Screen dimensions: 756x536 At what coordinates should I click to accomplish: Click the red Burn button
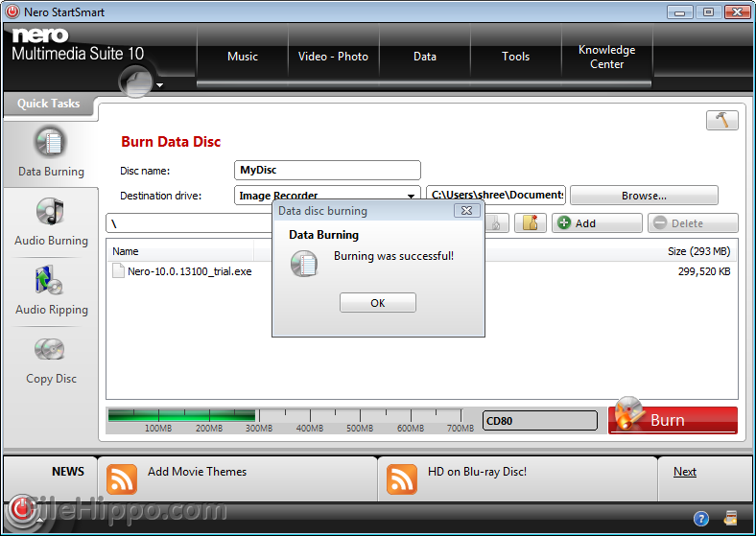673,420
